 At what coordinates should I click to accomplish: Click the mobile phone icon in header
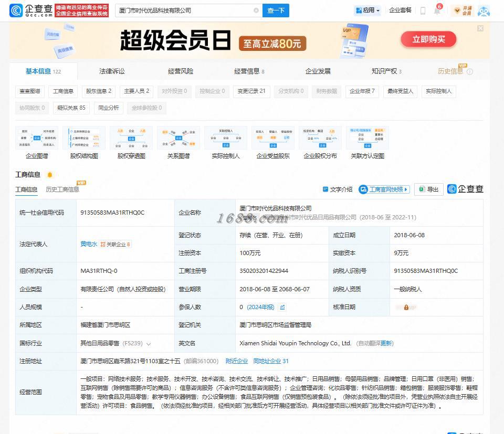423,11
